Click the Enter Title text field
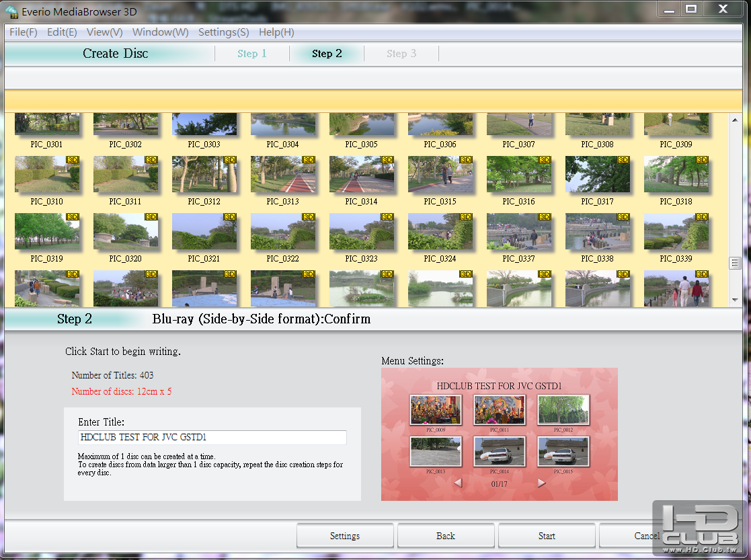 [x=212, y=438]
